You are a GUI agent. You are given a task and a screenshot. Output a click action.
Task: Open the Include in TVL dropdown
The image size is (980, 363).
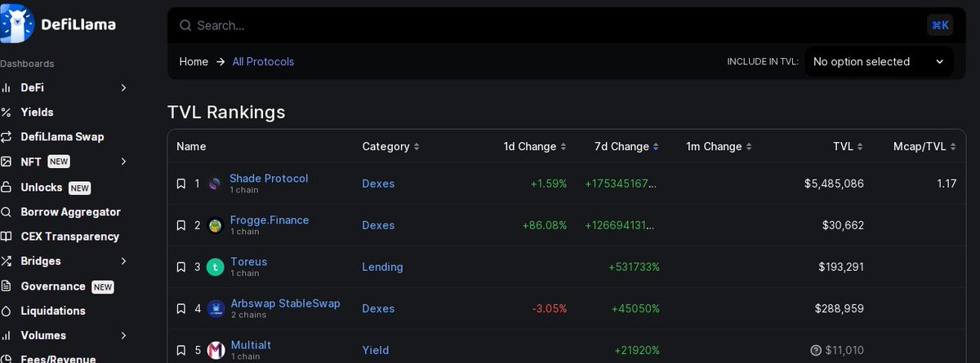coord(879,62)
